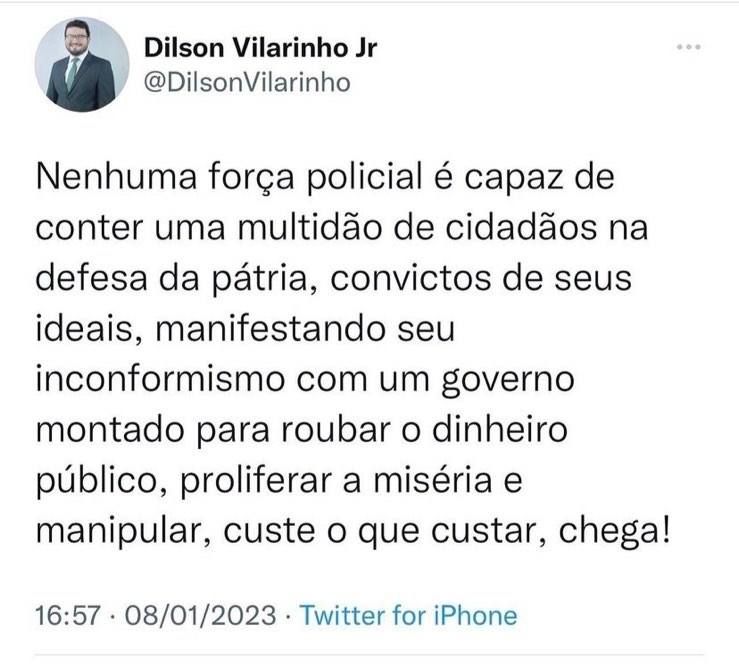Viewport: 739px width, 668px height.
Task: Open the tweet's more options menu
Action: click(x=690, y=48)
